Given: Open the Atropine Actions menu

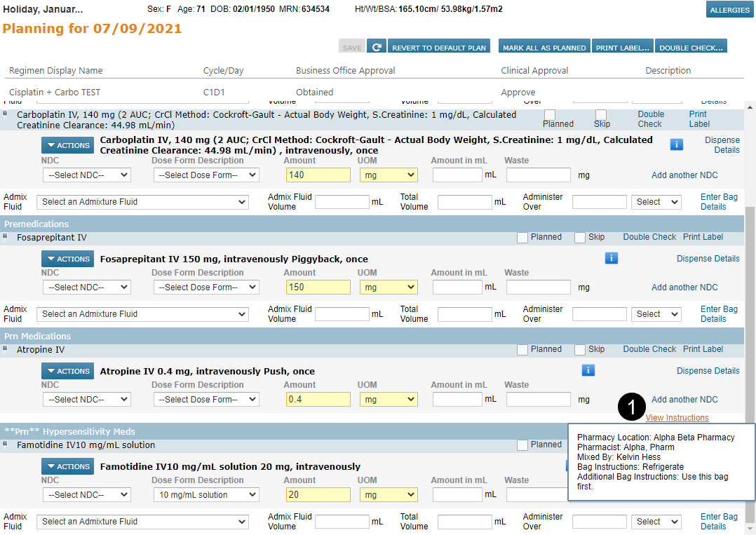Looking at the screenshot, I should tap(67, 371).
